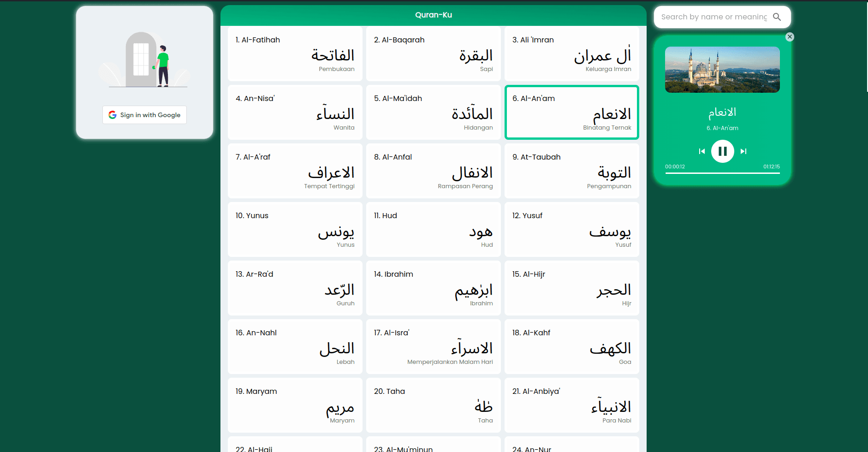Image resolution: width=868 pixels, height=452 pixels.
Task: Open surah 20. Taha
Action: pyautogui.click(x=434, y=405)
